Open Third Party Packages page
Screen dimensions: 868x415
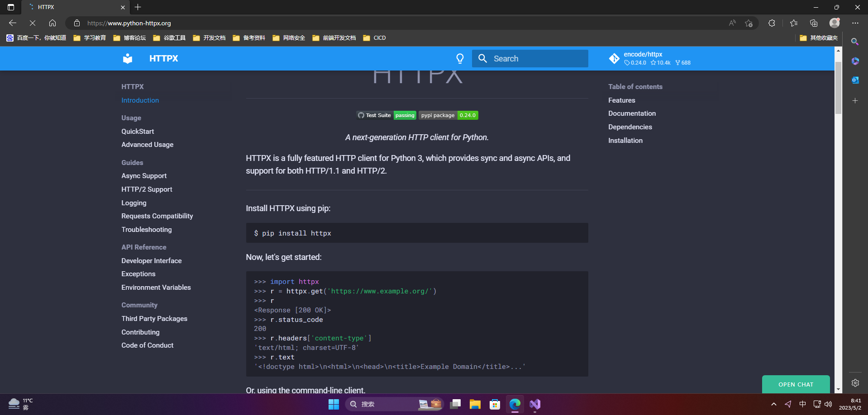[x=154, y=319]
